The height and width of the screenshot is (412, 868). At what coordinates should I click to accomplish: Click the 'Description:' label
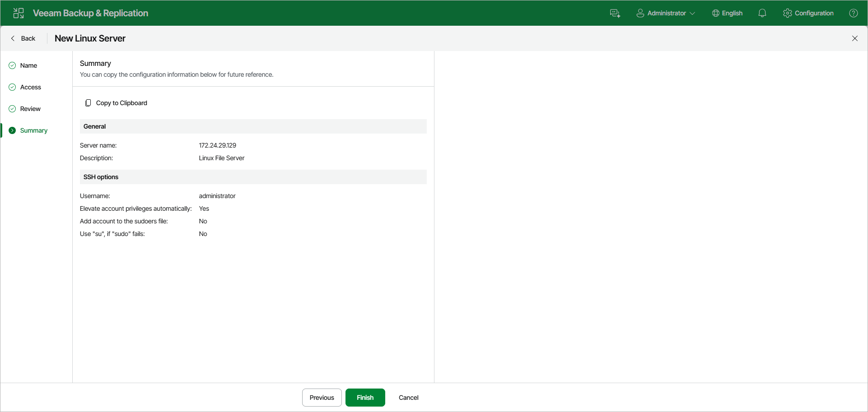pyautogui.click(x=97, y=158)
